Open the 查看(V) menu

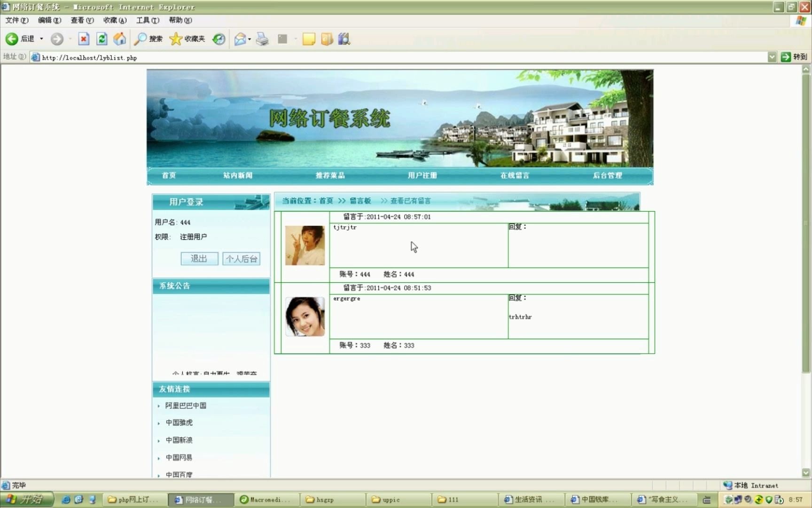tap(82, 20)
